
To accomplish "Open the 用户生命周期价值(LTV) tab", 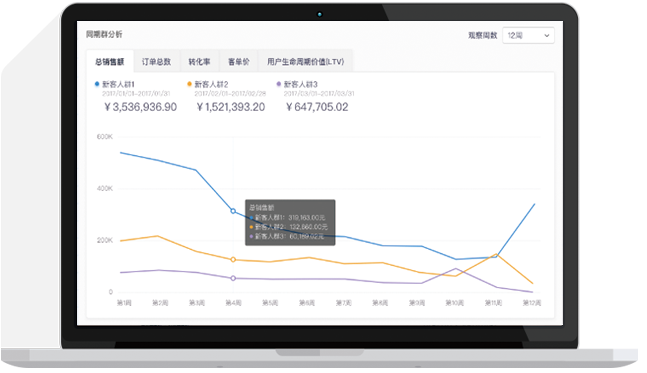I will pyautogui.click(x=305, y=62).
